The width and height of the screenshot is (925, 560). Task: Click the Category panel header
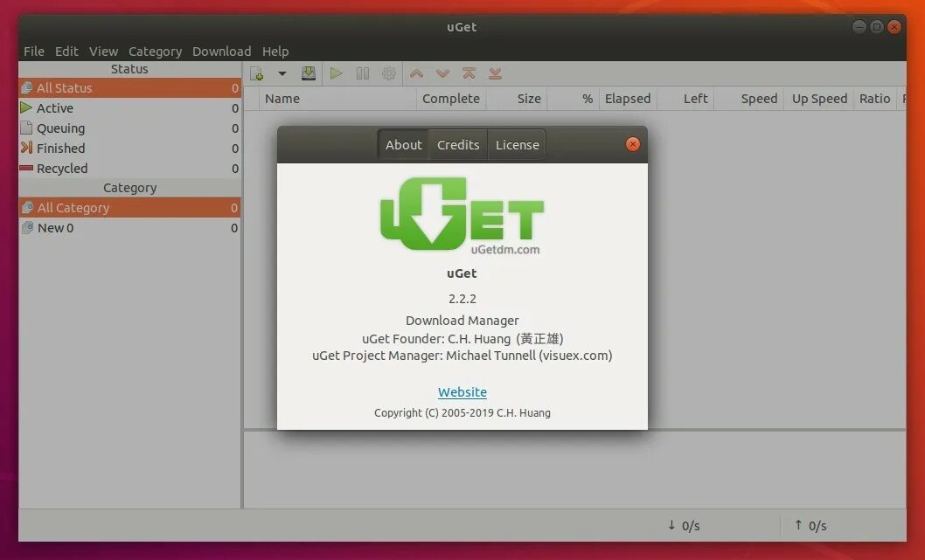(x=129, y=188)
